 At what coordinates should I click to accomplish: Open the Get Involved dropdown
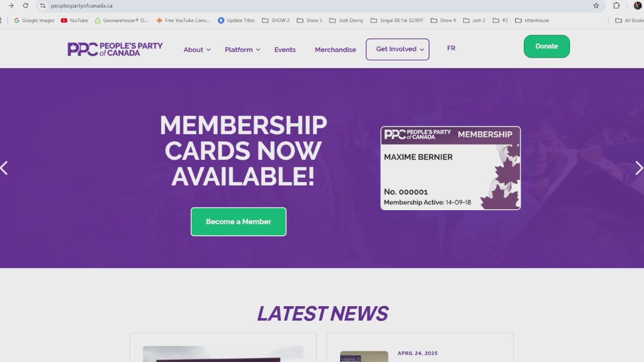coord(397,49)
